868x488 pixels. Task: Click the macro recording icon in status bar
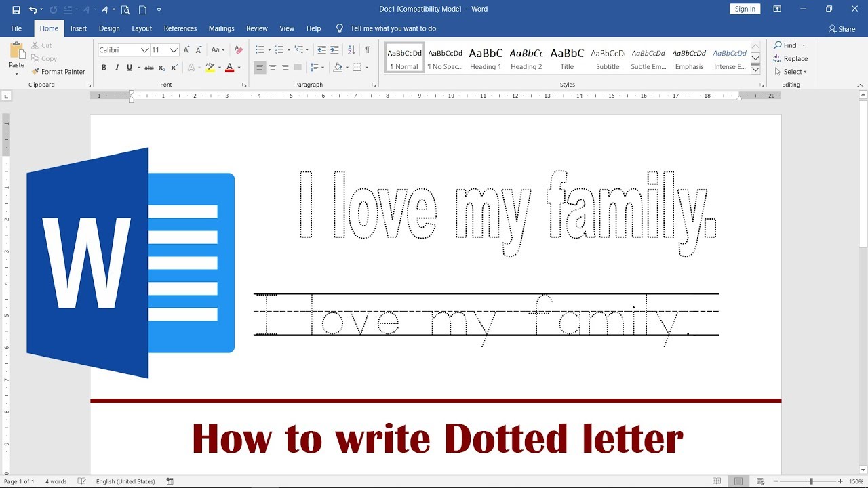tap(170, 481)
